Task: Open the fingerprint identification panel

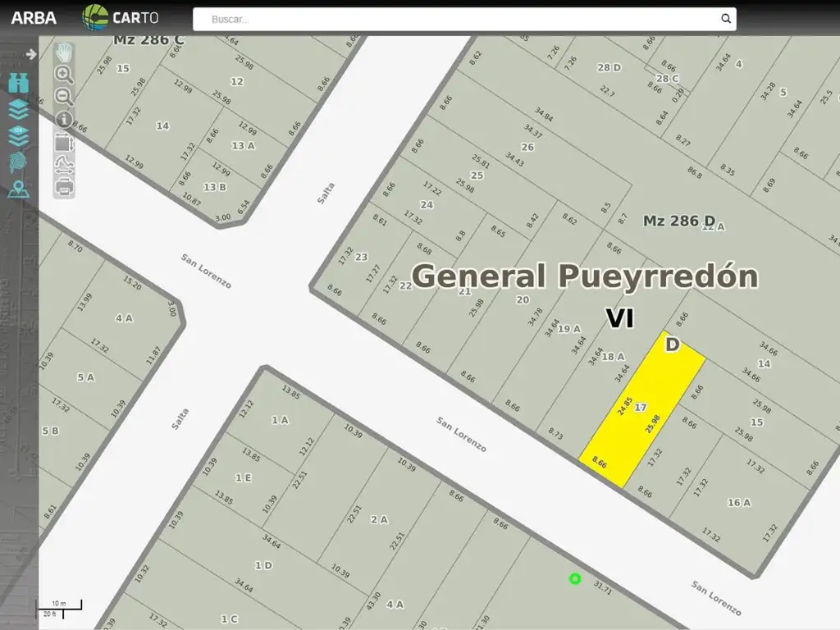Action: (18, 162)
